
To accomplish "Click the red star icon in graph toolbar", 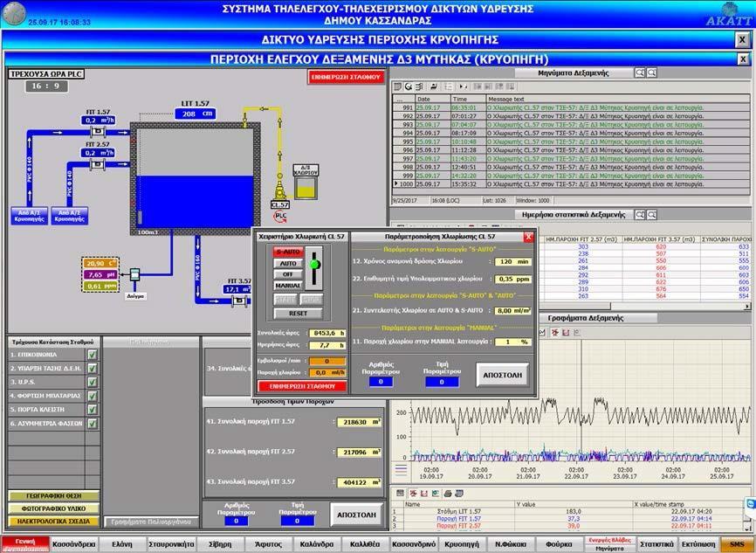I will tap(555, 333).
